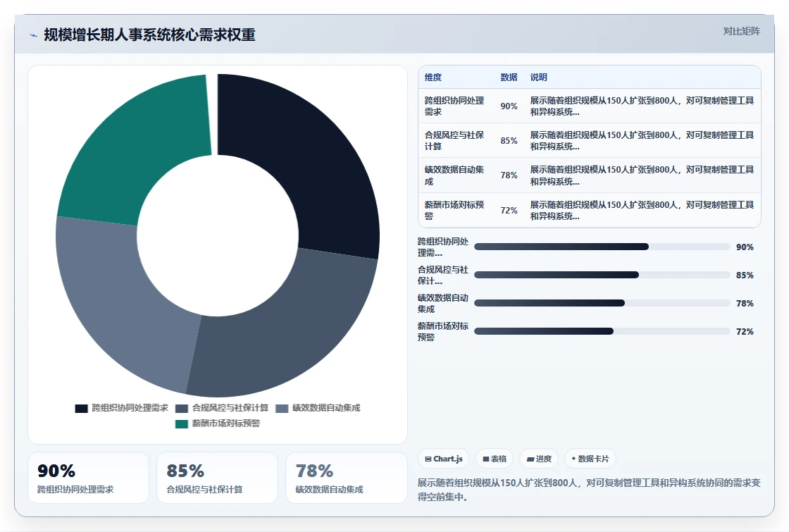Click the 数据 column header
Screen dimensions: 789x532
tap(509, 77)
